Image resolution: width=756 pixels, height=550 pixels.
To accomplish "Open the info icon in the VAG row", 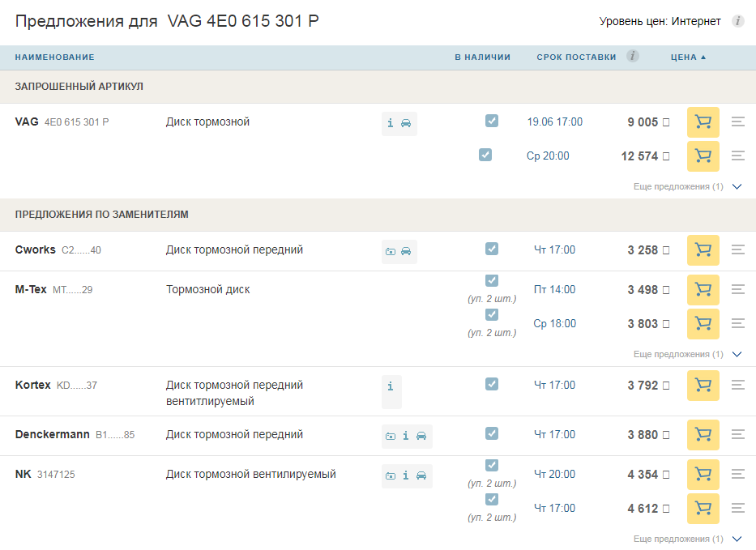I will [x=391, y=123].
